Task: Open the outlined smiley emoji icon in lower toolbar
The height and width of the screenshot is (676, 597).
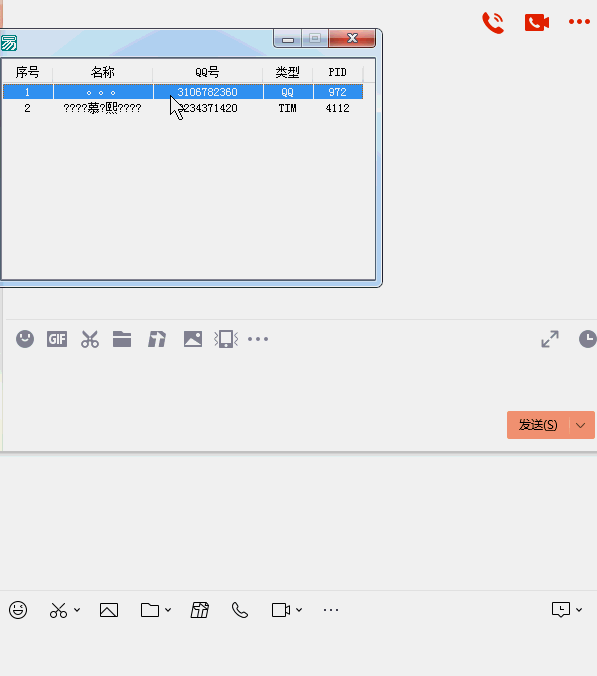Action: (18, 610)
